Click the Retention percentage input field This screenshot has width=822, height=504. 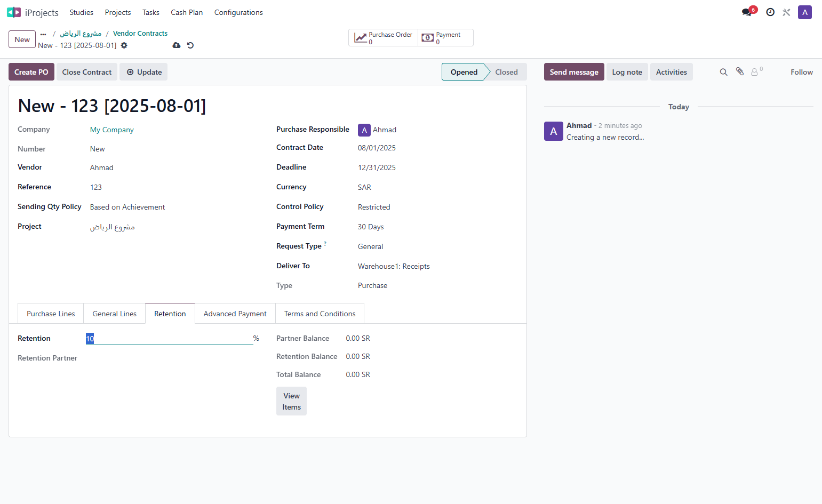(169, 338)
